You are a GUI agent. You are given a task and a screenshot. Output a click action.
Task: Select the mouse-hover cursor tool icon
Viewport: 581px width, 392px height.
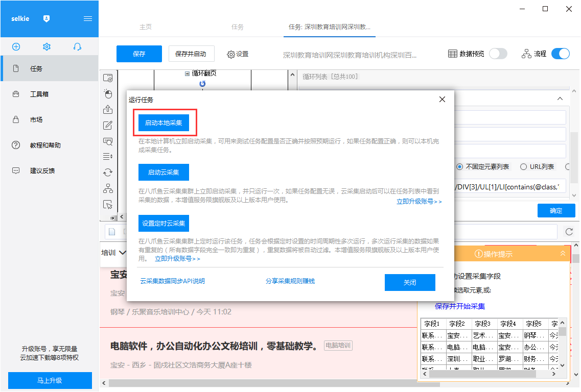click(x=108, y=204)
